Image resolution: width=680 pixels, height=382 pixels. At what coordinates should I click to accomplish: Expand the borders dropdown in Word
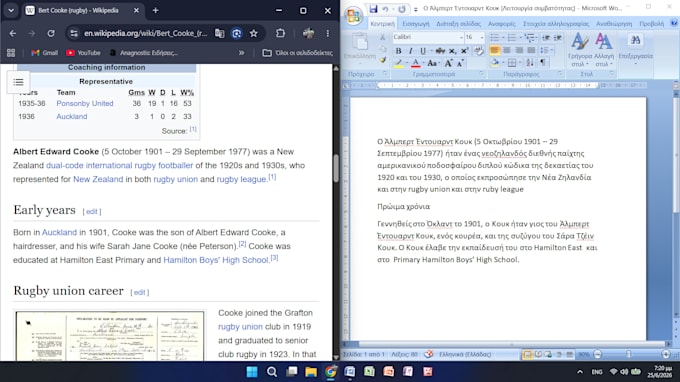pyautogui.click(x=520, y=63)
